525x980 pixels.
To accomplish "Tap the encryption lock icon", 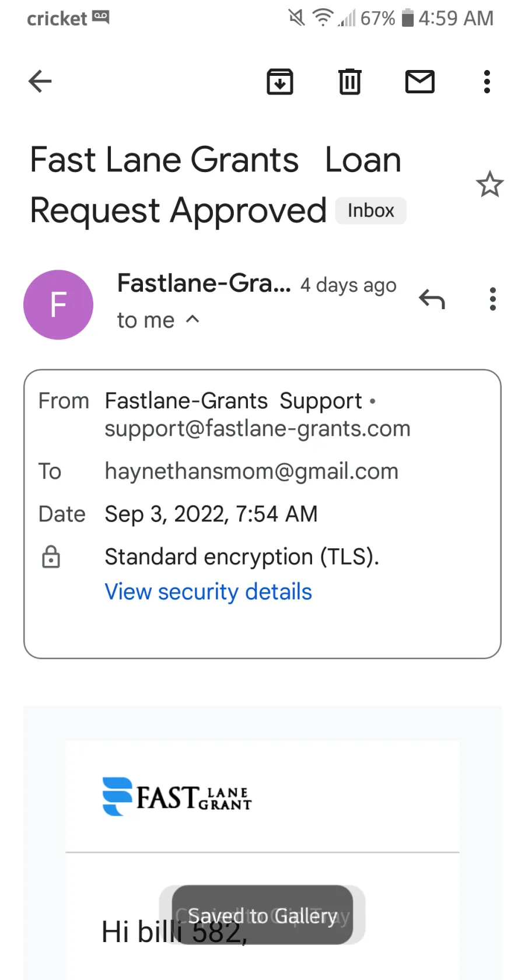I will pos(51,557).
